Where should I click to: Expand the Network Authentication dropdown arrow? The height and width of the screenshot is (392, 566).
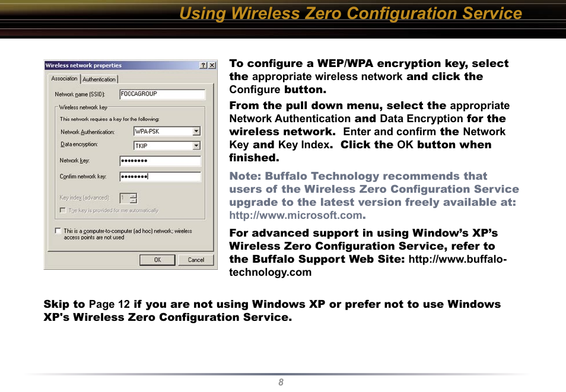pyautogui.click(x=196, y=132)
